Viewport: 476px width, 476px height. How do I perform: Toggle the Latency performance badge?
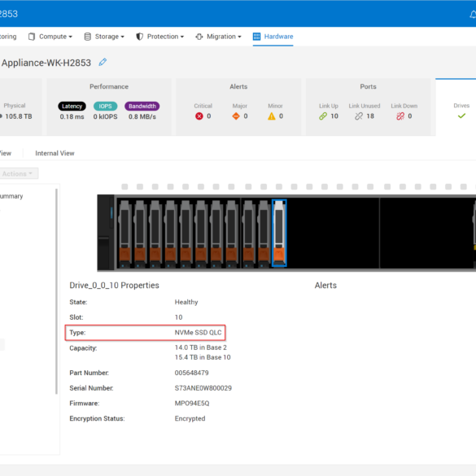tap(72, 106)
